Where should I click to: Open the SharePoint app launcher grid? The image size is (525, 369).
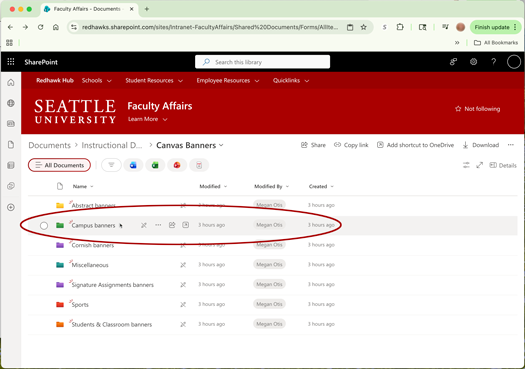tap(11, 62)
